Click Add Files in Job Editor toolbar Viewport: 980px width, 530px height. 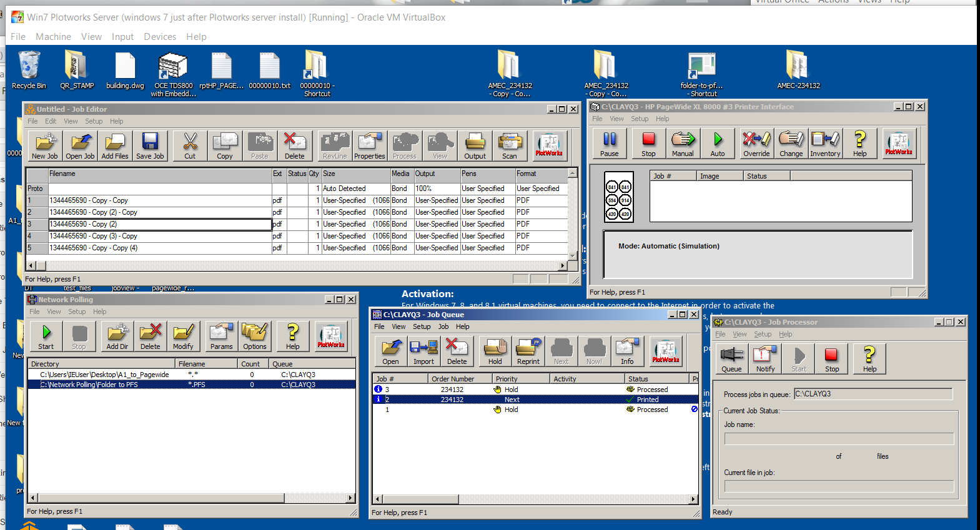(115, 146)
